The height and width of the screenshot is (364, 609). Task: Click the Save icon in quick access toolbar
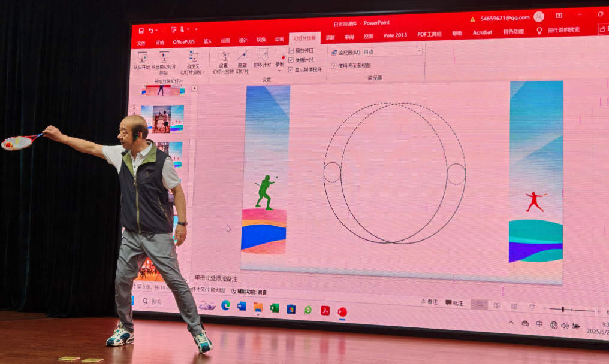pyautogui.click(x=141, y=30)
